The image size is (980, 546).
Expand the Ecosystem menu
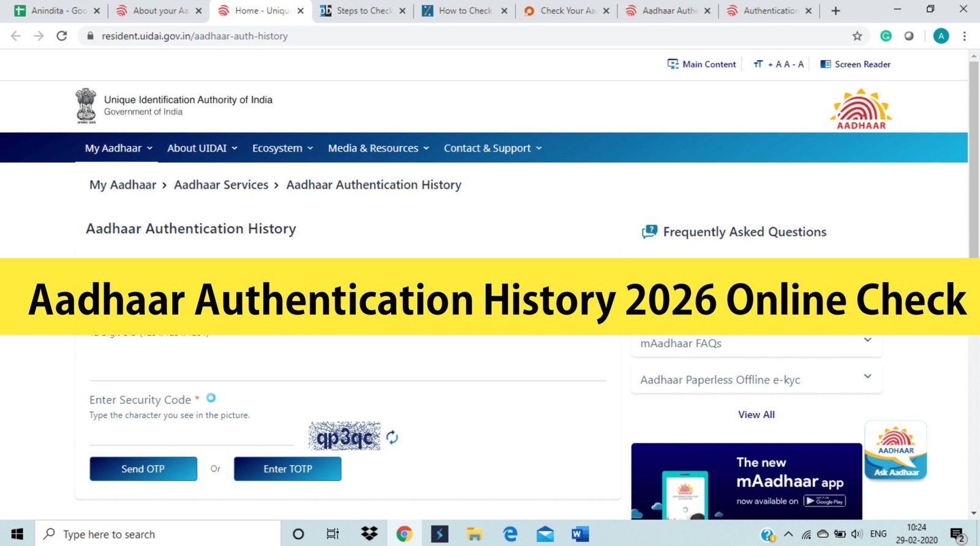pyautogui.click(x=282, y=148)
